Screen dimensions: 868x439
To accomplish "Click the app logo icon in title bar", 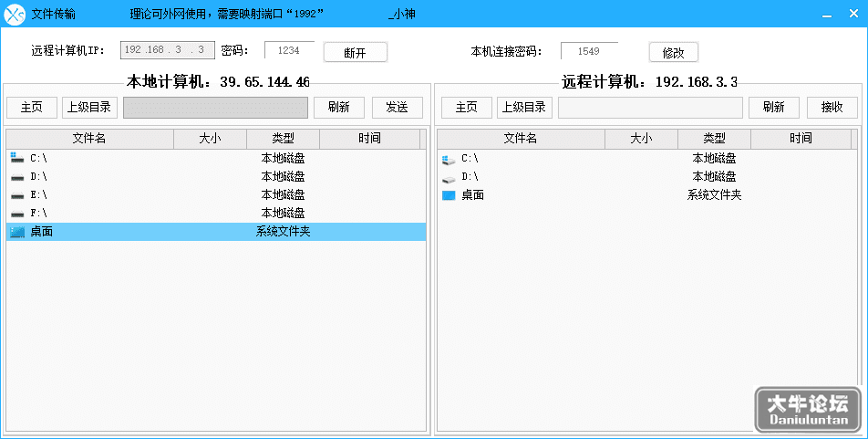I will click(15, 14).
